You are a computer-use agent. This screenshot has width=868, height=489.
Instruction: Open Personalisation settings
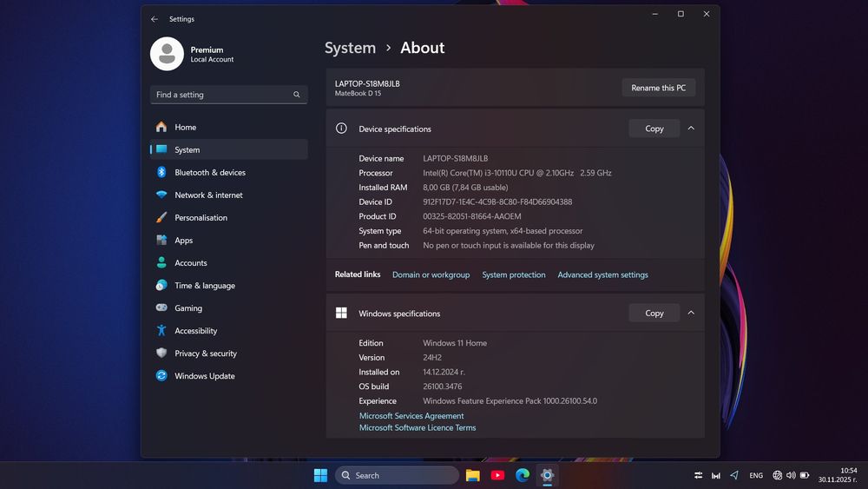pyautogui.click(x=228, y=218)
